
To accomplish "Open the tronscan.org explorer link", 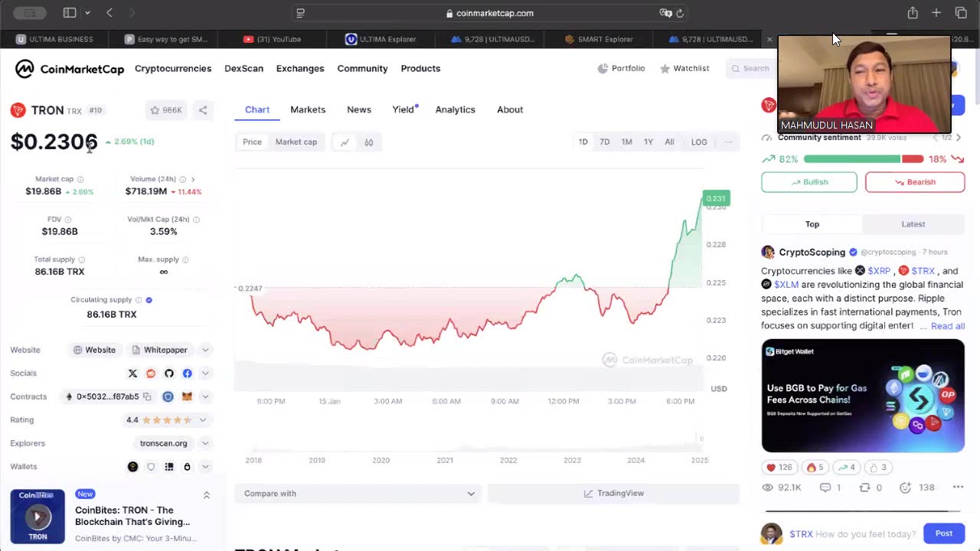I will (164, 443).
